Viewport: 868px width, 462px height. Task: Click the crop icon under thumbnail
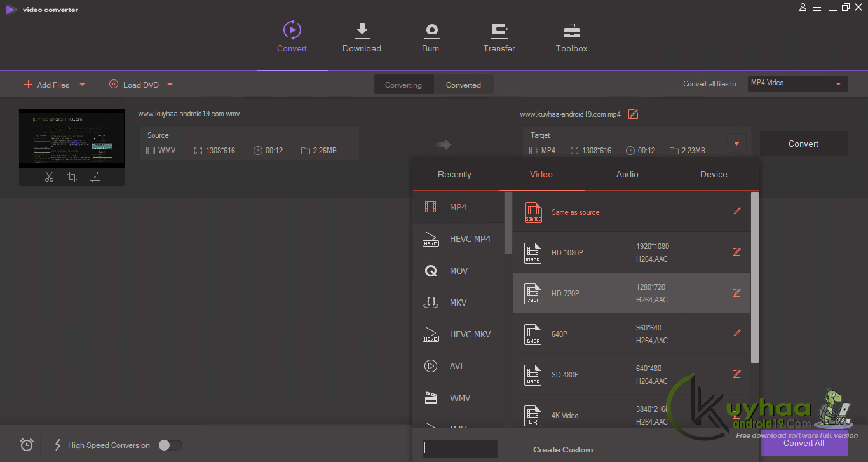[72, 177]
